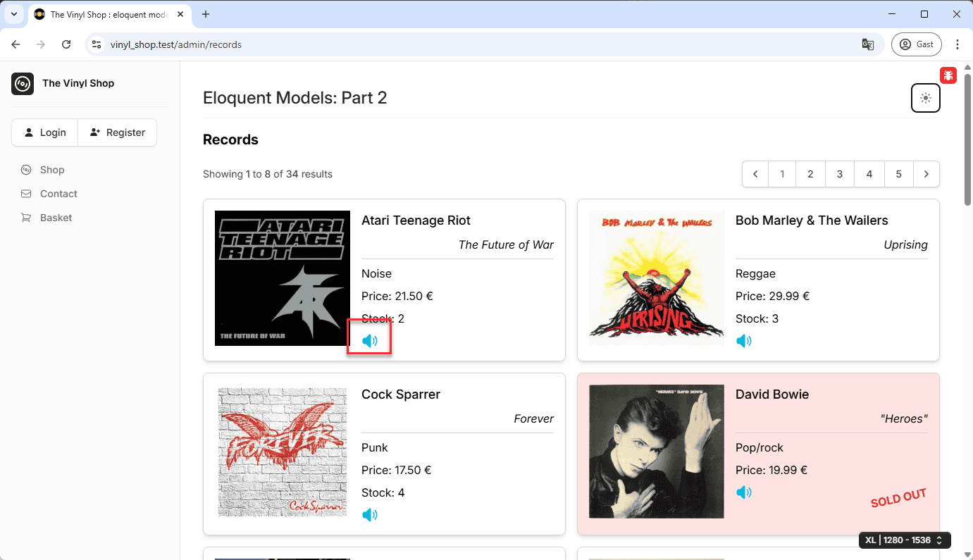973x560 pixels.
Task: Go to next results page
Action: click(926, 174)
